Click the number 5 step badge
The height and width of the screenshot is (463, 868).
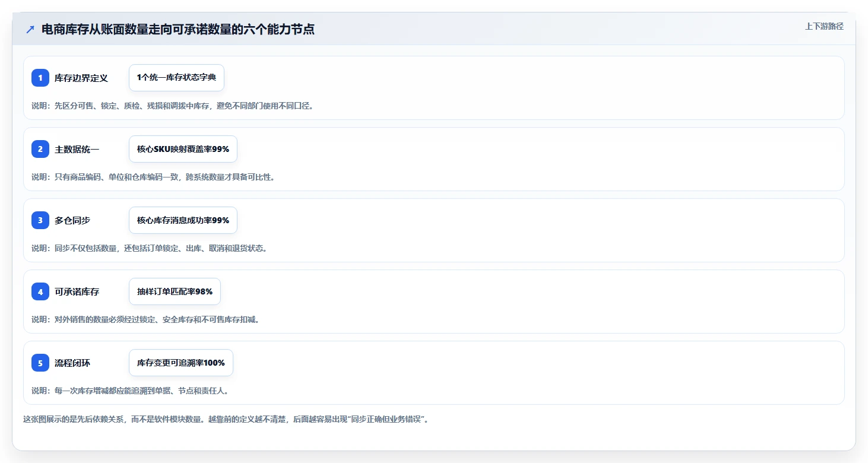click(40, 363)
